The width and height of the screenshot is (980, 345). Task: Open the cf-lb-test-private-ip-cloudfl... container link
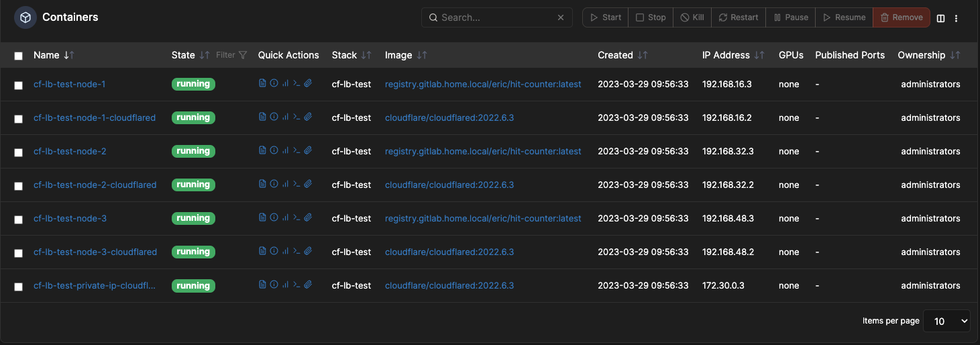[95, 285]
